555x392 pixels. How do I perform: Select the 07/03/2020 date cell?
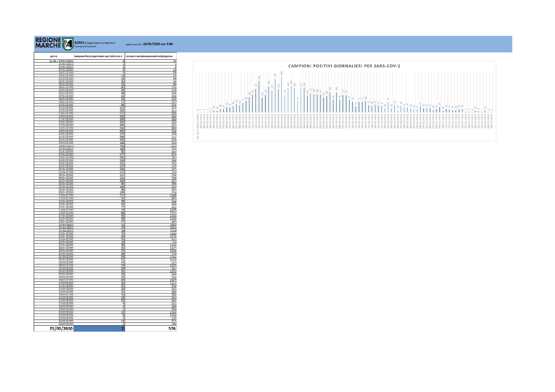click(x=66, y=96)
